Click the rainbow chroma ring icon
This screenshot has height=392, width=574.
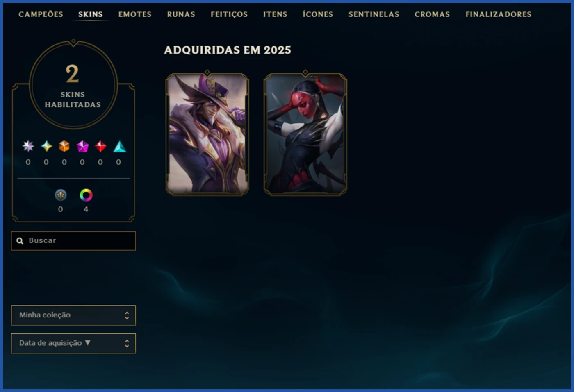pos(86,195)
